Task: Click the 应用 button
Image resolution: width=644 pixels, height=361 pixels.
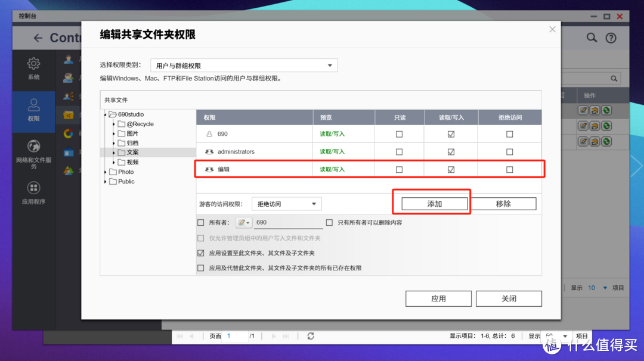Action: [x=438, y=298]
